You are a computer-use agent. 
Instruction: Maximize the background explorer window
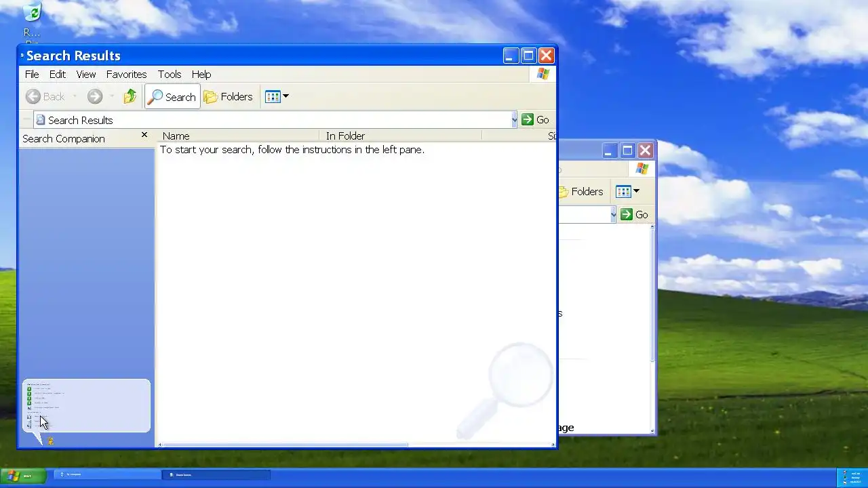coord(627,150)
